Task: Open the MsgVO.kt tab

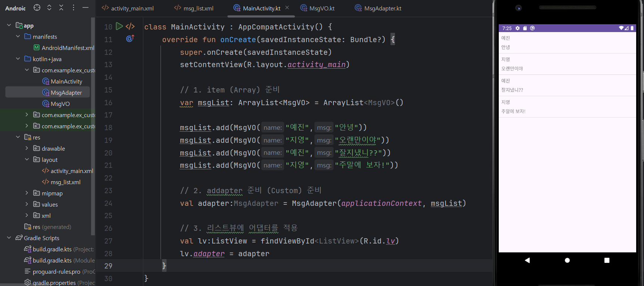Action: pyautogui.click(x=317, y=8)
